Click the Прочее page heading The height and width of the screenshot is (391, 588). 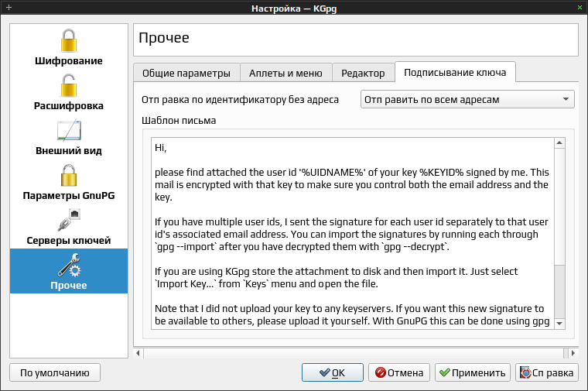click(164, 37)
